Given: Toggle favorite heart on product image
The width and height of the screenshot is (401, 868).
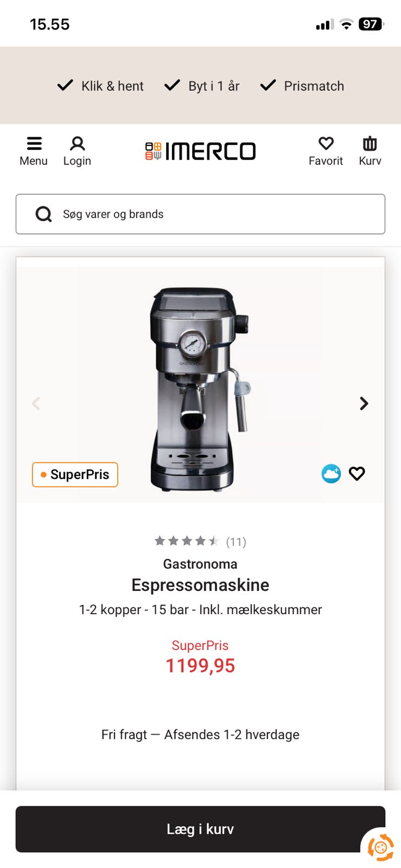Looking at the screenshot, I should 357,474.
